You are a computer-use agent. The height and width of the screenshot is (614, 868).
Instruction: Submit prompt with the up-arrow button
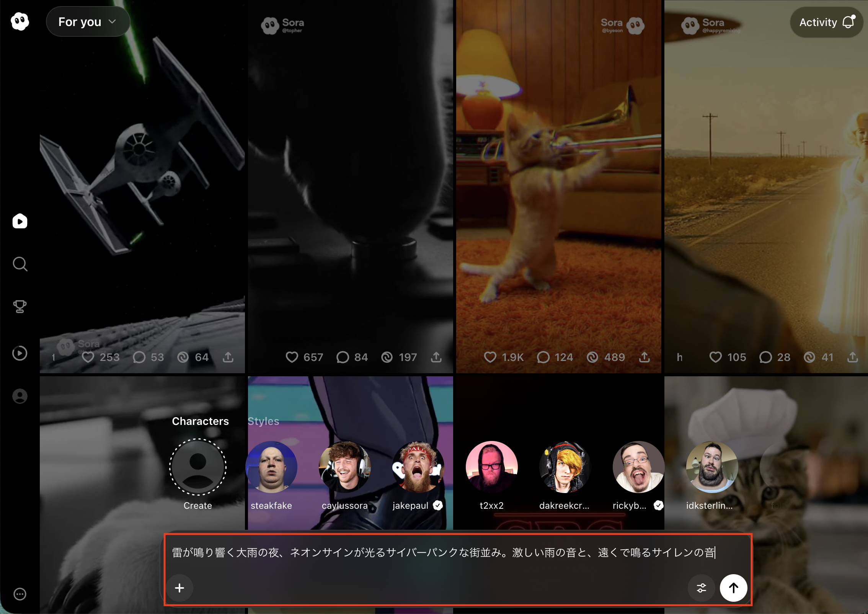point(733,588)
